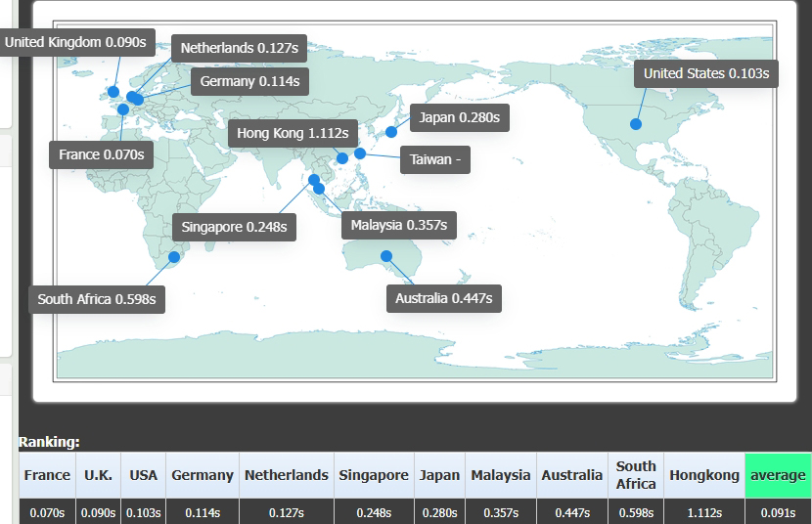The height and width of the screenshot is (524, 812).
Task: Click the United States 0.103s map label
Action: point(706,73)
